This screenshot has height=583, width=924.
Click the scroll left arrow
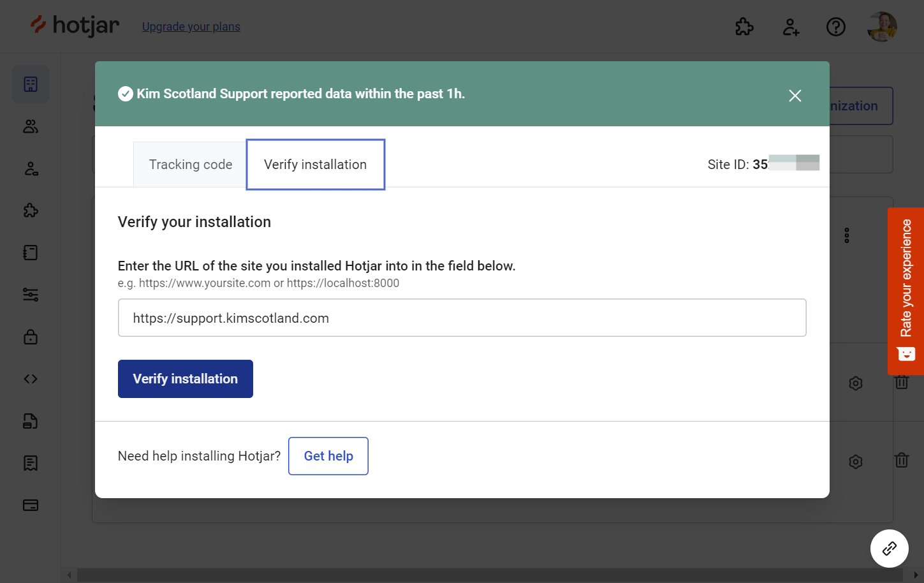[x=69, y=575]
